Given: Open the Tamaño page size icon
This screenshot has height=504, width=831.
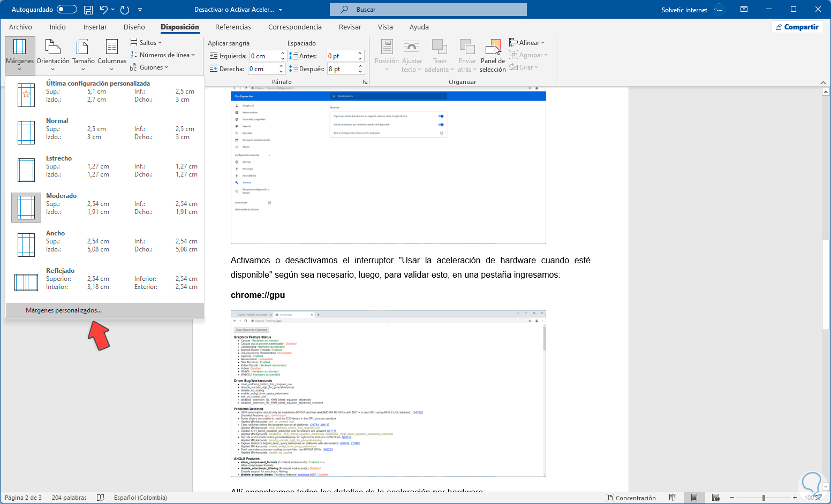Looking at the screenshot, I should coord(83,48).
